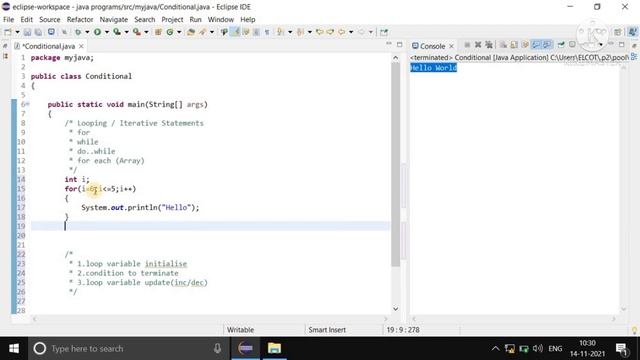Toggle Pin Console icon

pos(561,44)
